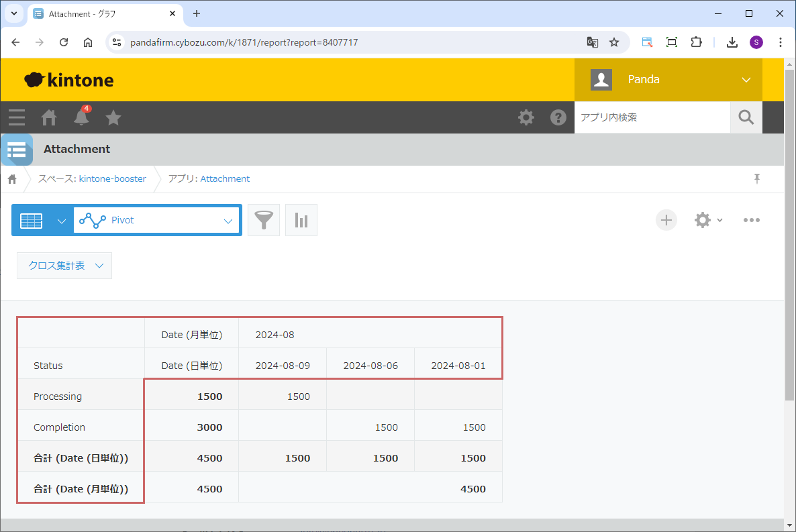Open the クロス集計表 chart type dropdown

point(64,266)
